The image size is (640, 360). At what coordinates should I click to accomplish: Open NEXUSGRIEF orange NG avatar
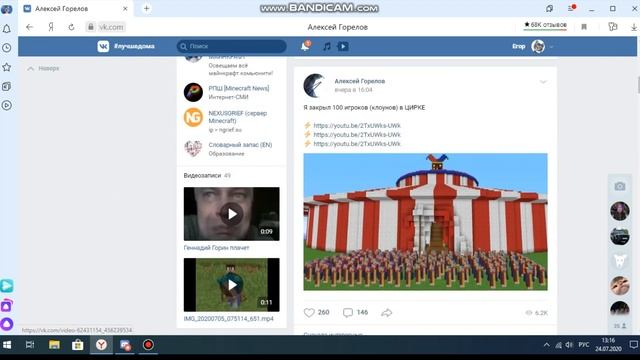(193, 118)
